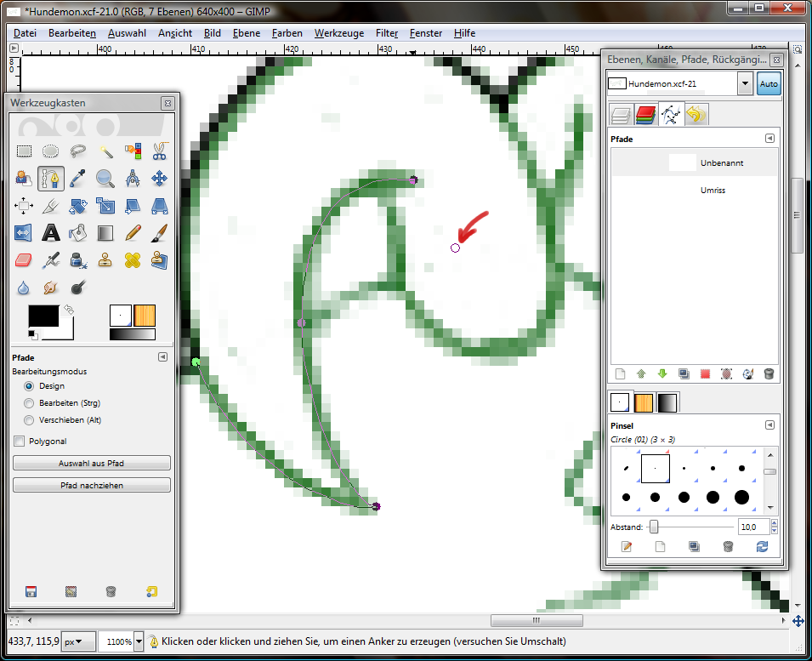Screen dimensions: 812x661
Task: Select the Paths tool in toolbox
Action: 51,179
